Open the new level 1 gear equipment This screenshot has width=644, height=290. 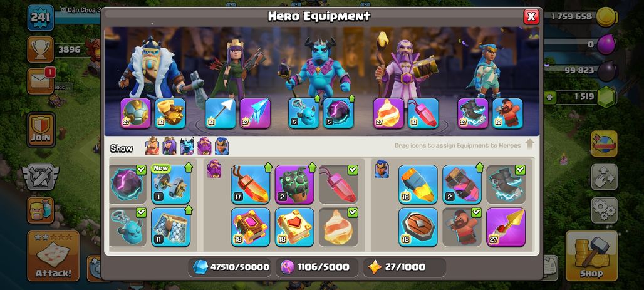[171, 184]
